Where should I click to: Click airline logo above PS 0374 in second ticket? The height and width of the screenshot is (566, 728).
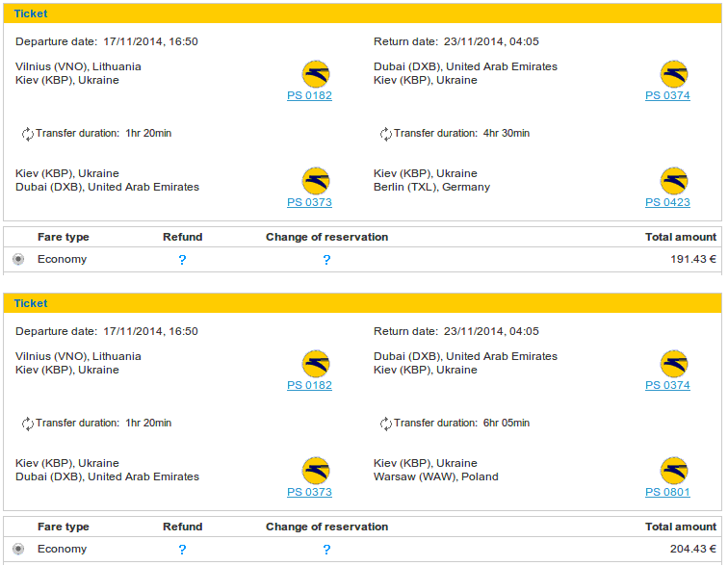(x=674, y=364)
